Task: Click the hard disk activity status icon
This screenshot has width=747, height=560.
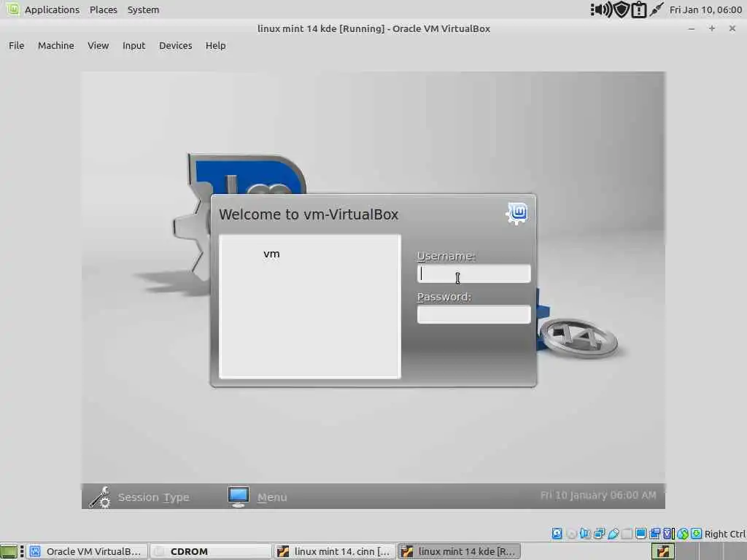Action: [x=557, y=534]
